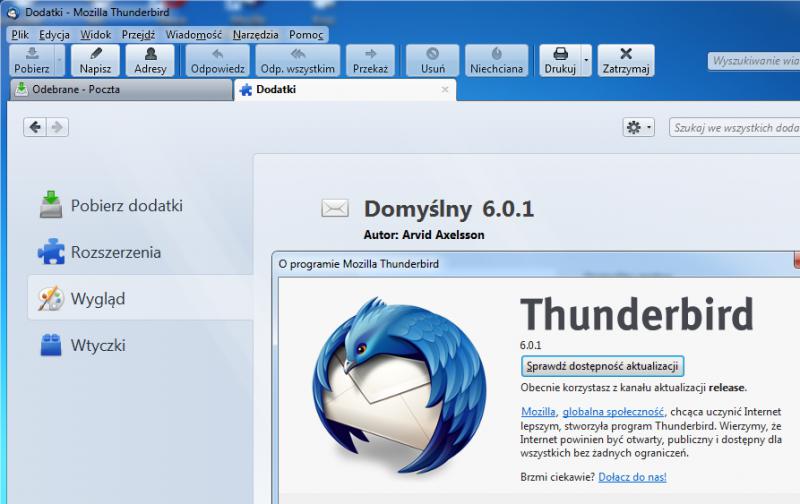Close the Dodatki tab
Screen dimensions: 800x504
click(x=445, y=89)
